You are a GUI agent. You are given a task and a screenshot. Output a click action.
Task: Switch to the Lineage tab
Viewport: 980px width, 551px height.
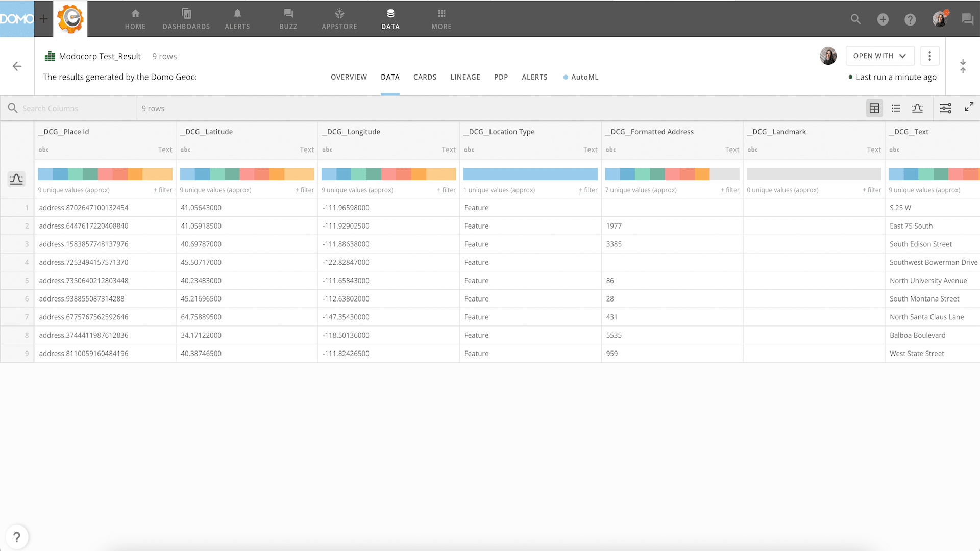(465, 77)
